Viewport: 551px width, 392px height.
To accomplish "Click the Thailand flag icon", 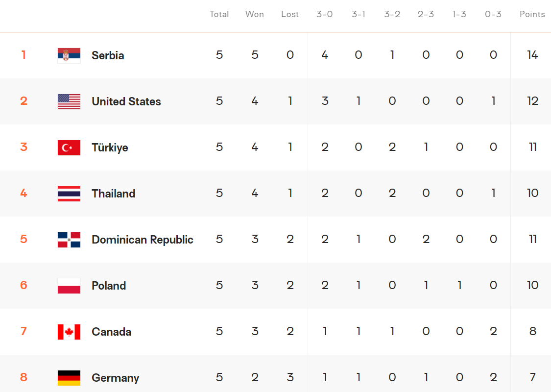I will [69, 194].
